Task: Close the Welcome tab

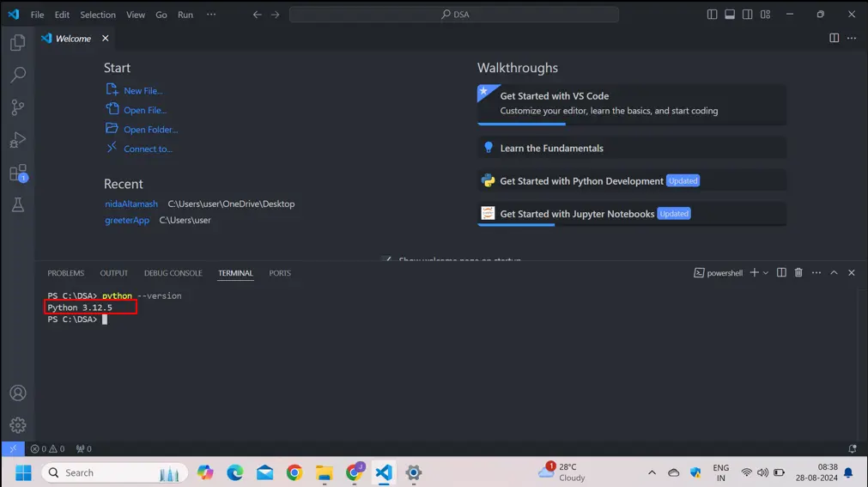Action: coord(106,39)
